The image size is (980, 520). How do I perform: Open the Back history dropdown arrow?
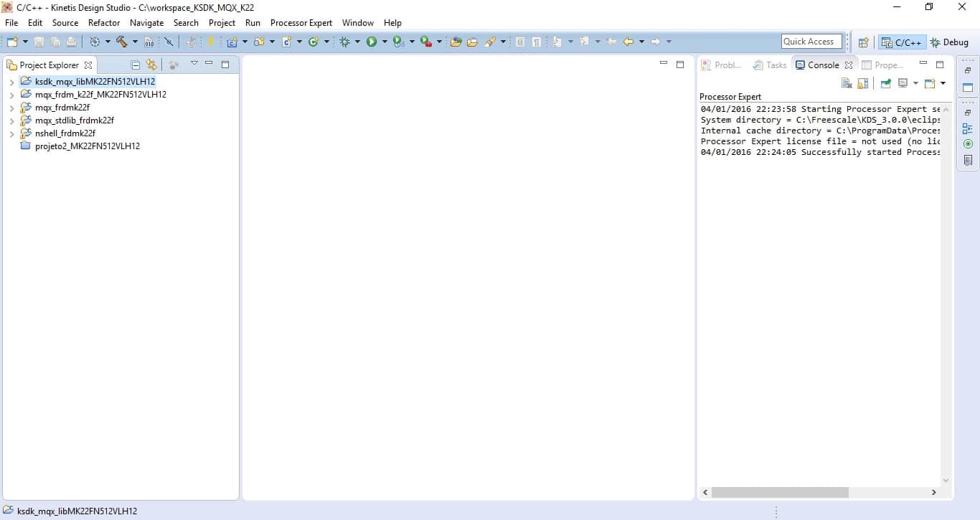coord(641,42)
